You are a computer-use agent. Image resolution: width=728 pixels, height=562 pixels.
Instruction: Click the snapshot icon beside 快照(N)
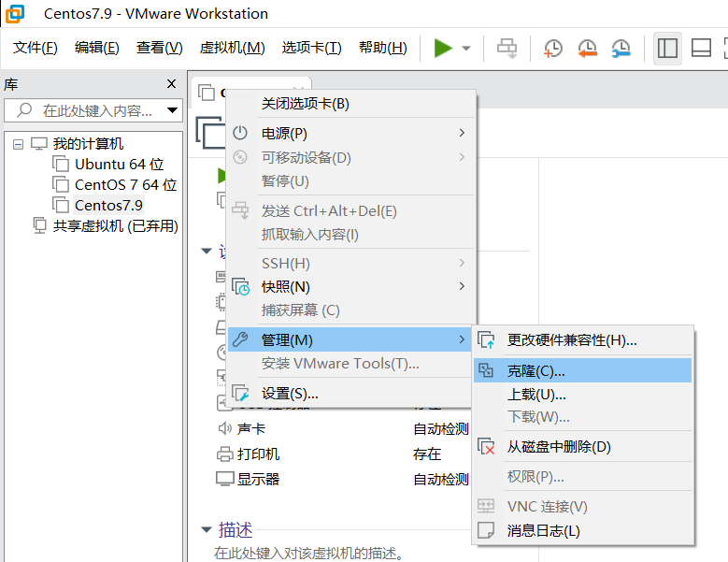(x=241, y=287)
